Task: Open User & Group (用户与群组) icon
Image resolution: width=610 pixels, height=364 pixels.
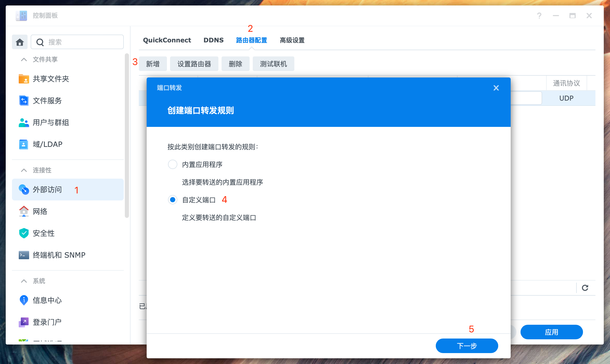Action: (x=24, y=122)
